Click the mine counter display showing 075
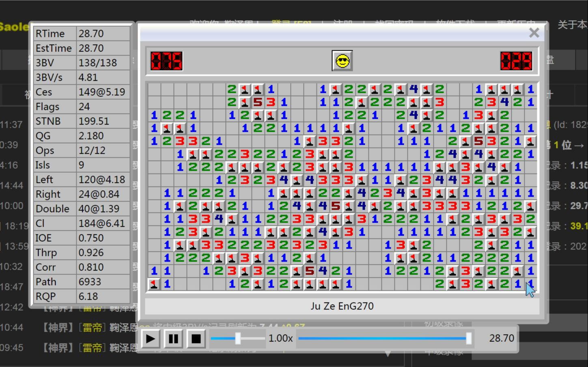This screenshot has height=367, width=588. 166,61
